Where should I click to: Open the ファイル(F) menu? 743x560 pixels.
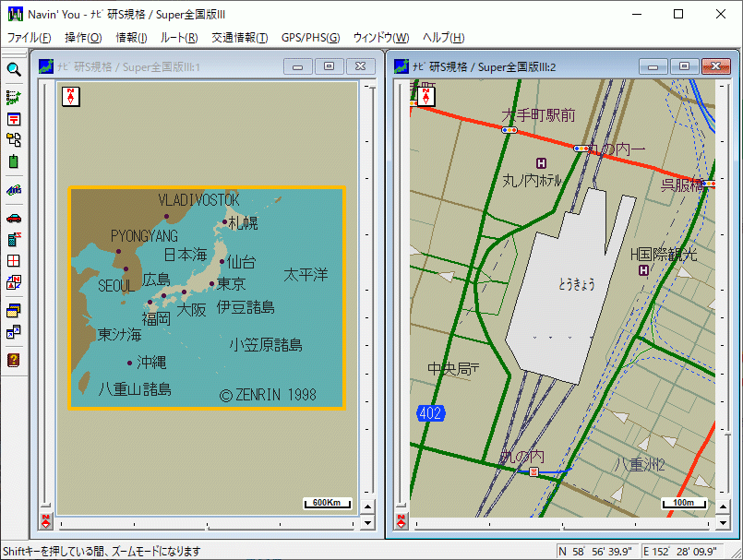coord(30,38)
